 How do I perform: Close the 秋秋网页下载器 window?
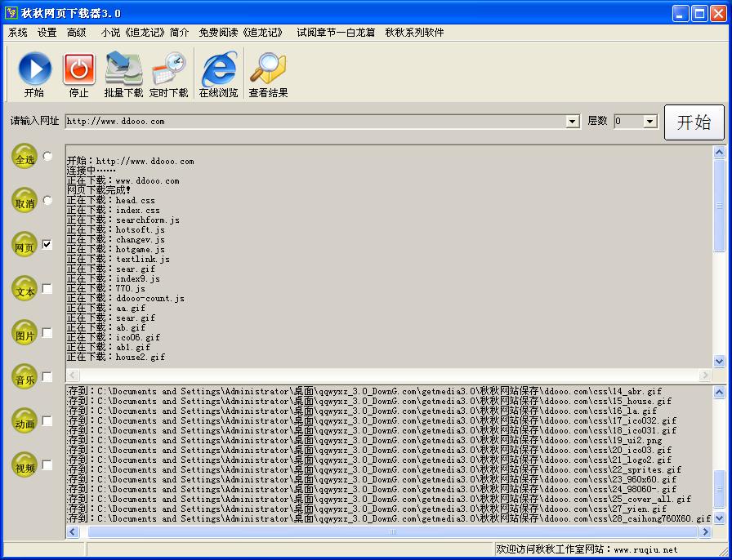click(718, 14)
